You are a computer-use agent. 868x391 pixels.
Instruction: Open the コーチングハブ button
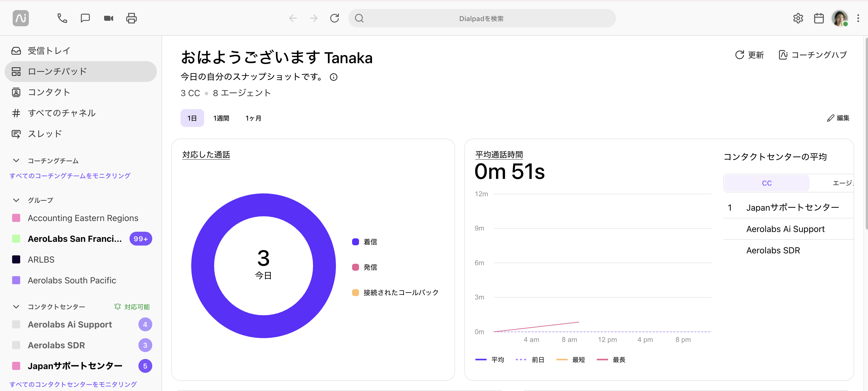[x=812, y=55]
